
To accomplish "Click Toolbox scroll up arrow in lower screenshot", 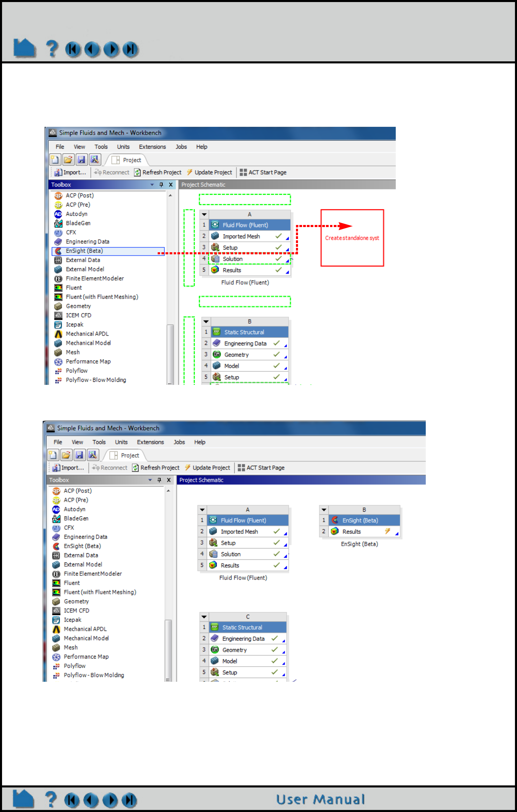I will pyautogui.click(x=168, y=491).
